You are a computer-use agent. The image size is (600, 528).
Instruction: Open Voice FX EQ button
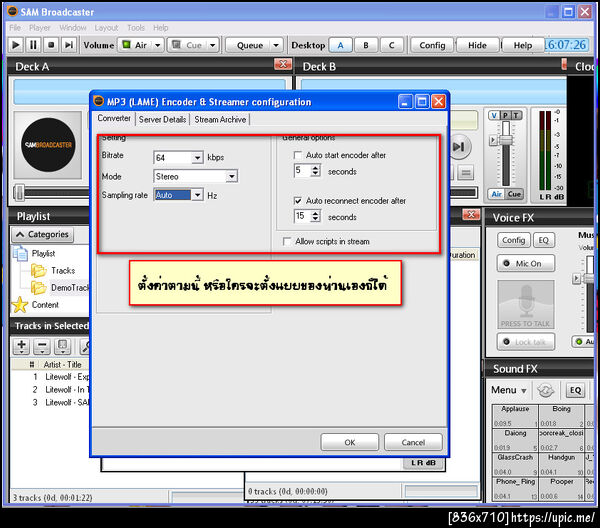tap(543, 240)
